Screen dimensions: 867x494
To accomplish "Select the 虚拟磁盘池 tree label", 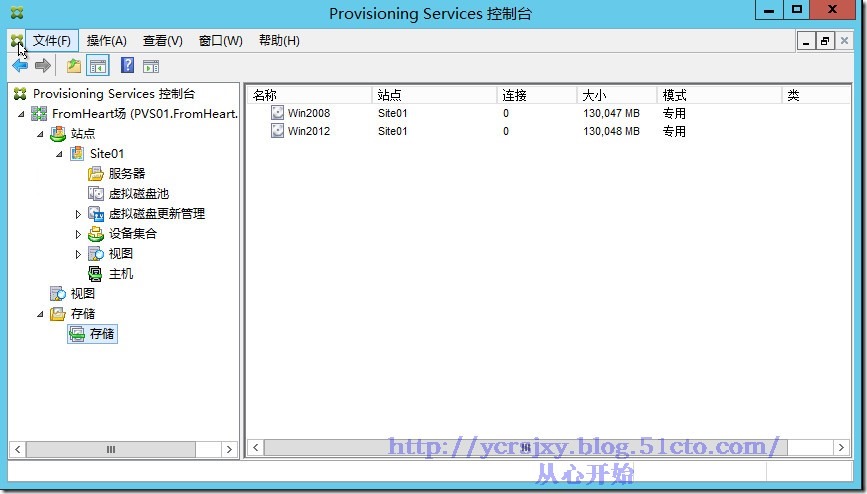I will [139, 194].
